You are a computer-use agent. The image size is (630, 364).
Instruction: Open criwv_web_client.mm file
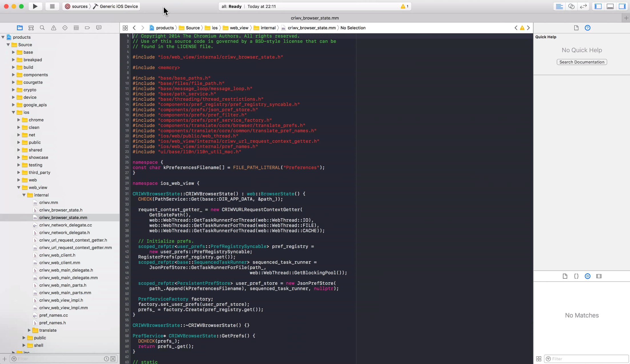click(x=60, y=263)
